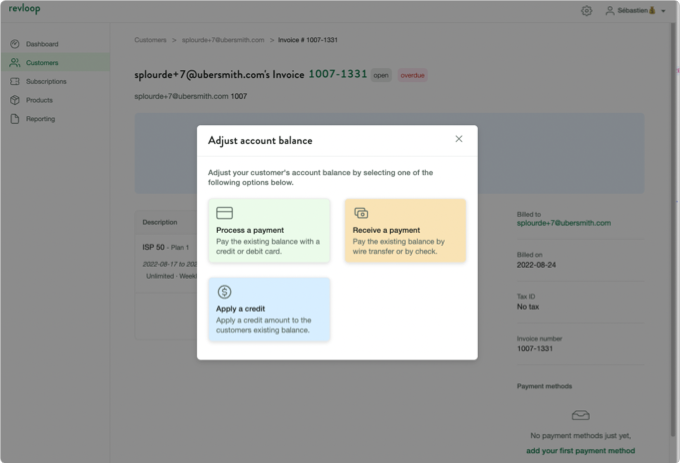
Task: Click the Billed to email link
Action: [x=563, y=223]
